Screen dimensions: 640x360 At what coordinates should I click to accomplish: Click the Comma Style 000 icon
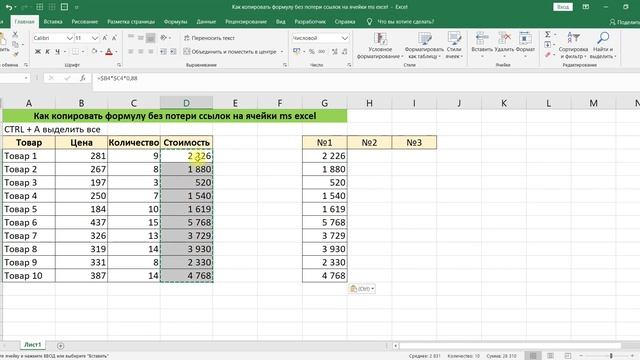click(322, 52)
